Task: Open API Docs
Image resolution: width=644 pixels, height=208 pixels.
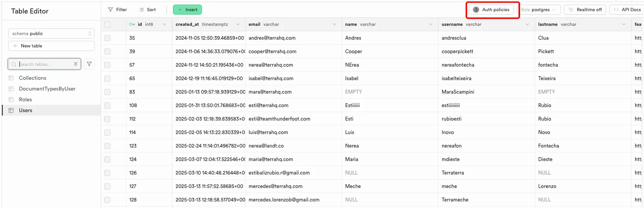Action: (x=627, y=10)
